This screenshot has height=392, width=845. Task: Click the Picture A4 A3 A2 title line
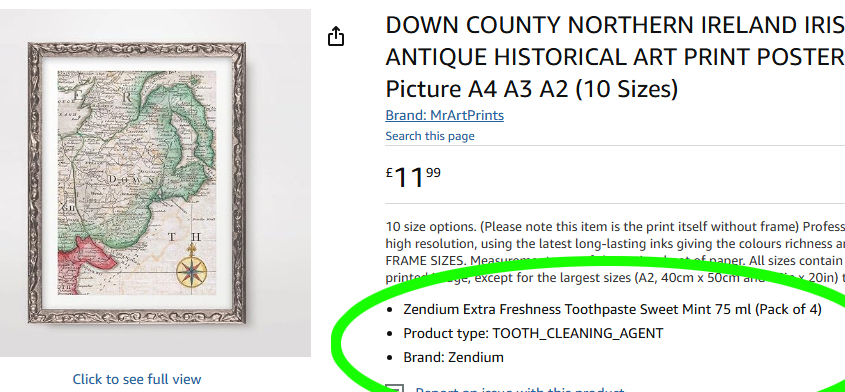point(531,89)
